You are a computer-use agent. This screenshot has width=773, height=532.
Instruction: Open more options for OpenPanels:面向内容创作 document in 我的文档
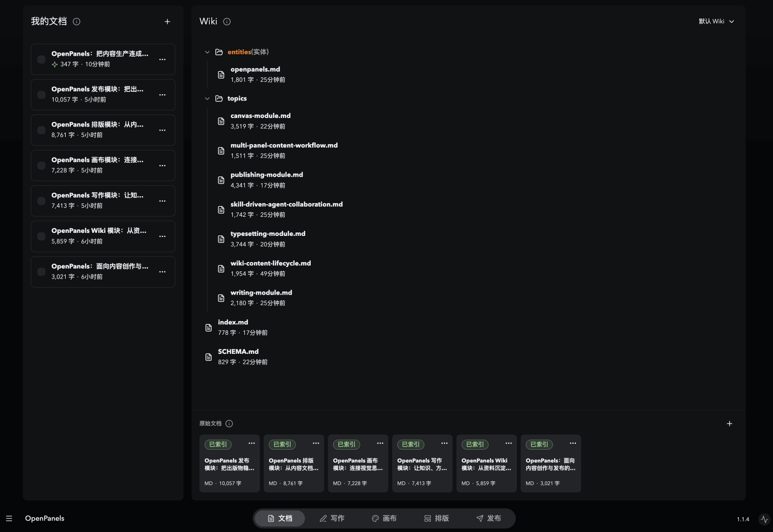point(162,272)
